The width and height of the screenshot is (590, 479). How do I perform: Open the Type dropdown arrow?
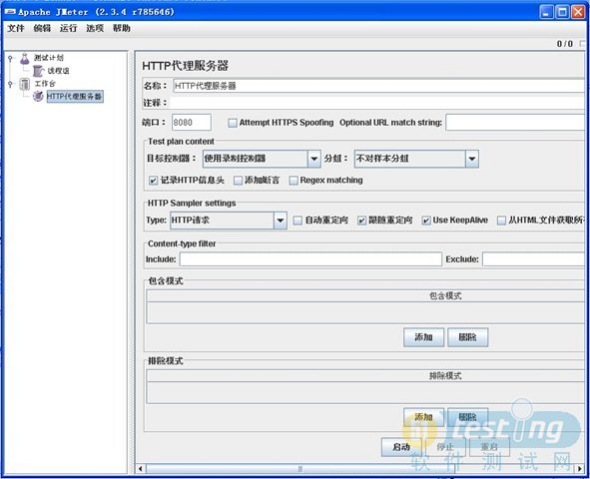tap(280, 220)
